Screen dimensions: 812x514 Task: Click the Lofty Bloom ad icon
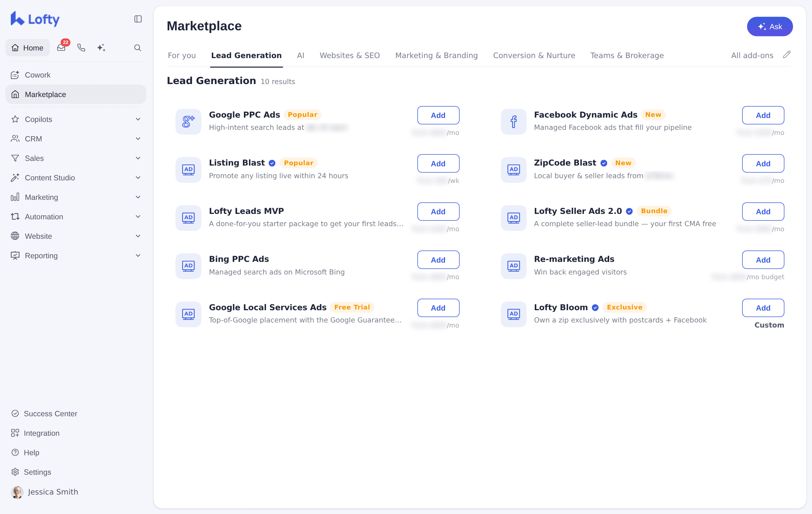tap(514, 314)
